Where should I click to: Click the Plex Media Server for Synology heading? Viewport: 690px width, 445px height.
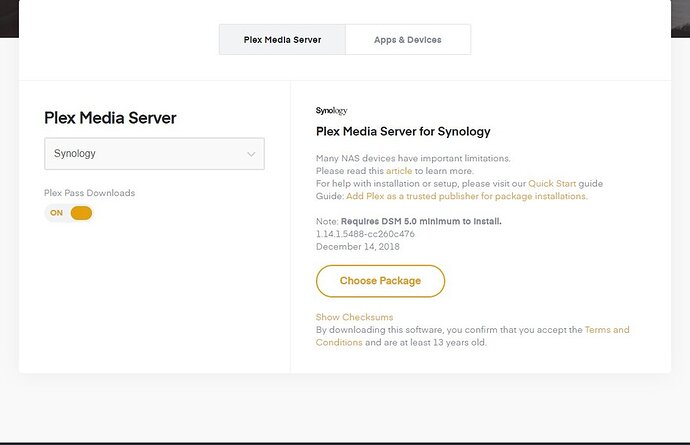click(403, 132)
